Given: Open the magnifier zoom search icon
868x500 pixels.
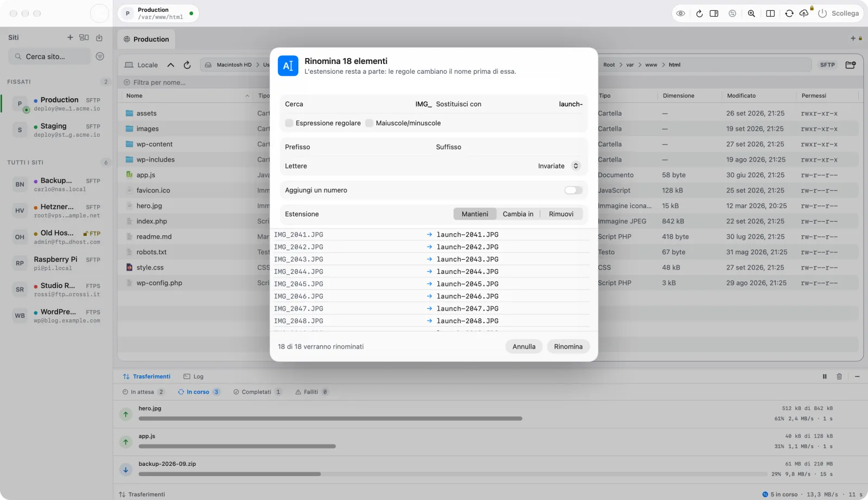Looking at the screenshot, I should 751,14.
